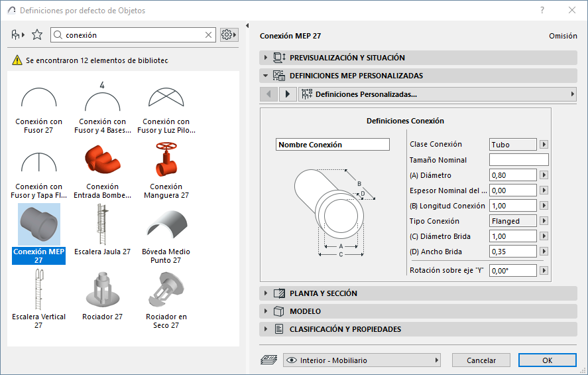Select Conexión Manguera 27 valve object
Viewport: 588px width, 375px height.
(166, 171)
